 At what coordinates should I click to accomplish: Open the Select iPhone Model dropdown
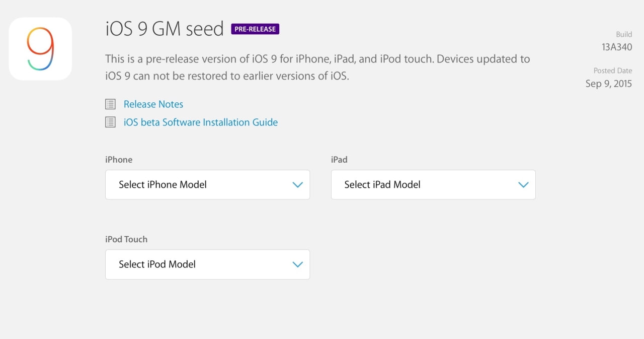(x=207, y=184)
